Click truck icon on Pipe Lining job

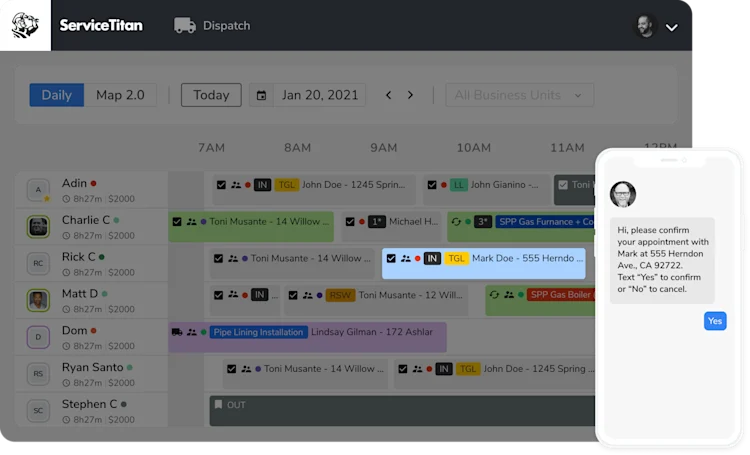click(177, 332)
